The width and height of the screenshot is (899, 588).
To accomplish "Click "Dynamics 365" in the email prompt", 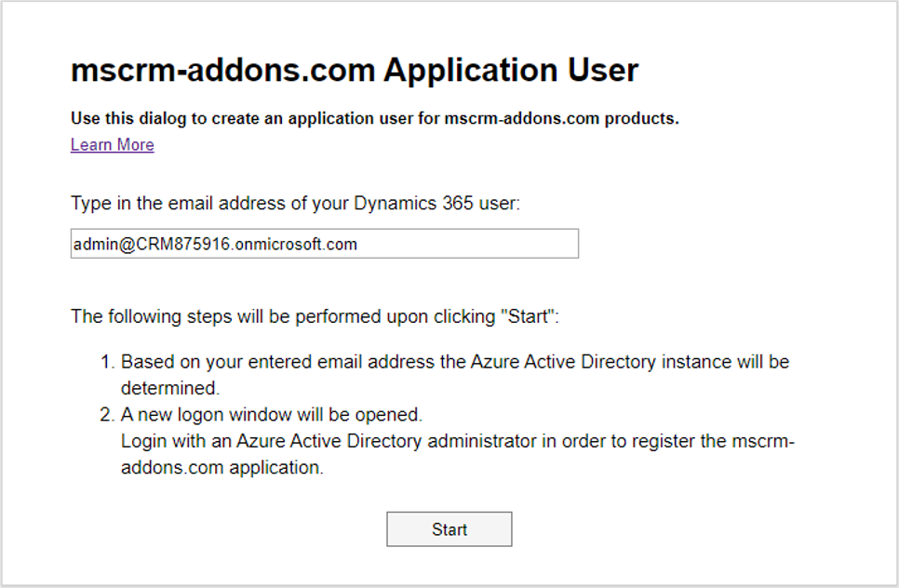I will 413,203.
